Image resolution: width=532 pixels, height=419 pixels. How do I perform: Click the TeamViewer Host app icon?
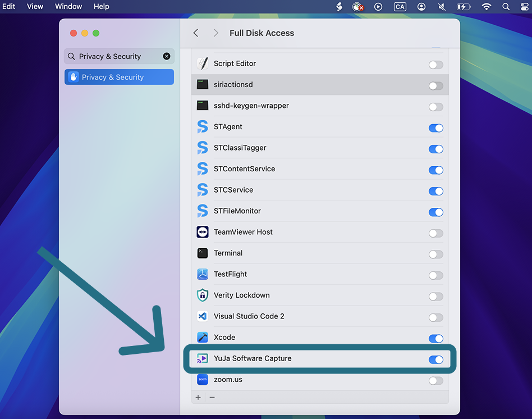point(203,233)
